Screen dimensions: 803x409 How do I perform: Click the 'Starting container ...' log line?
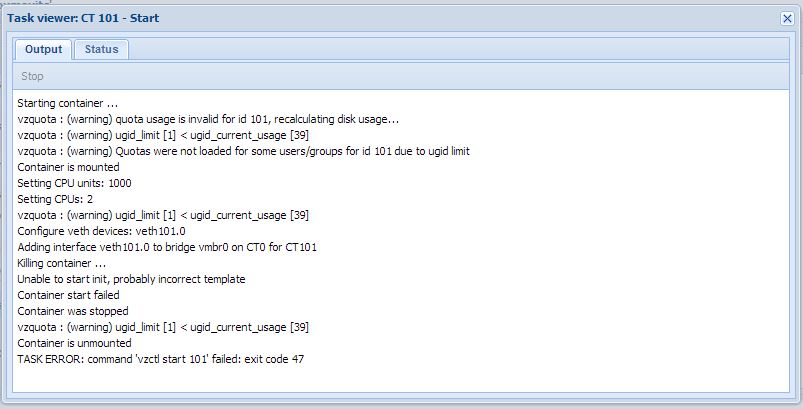click(x=68, y=104)
